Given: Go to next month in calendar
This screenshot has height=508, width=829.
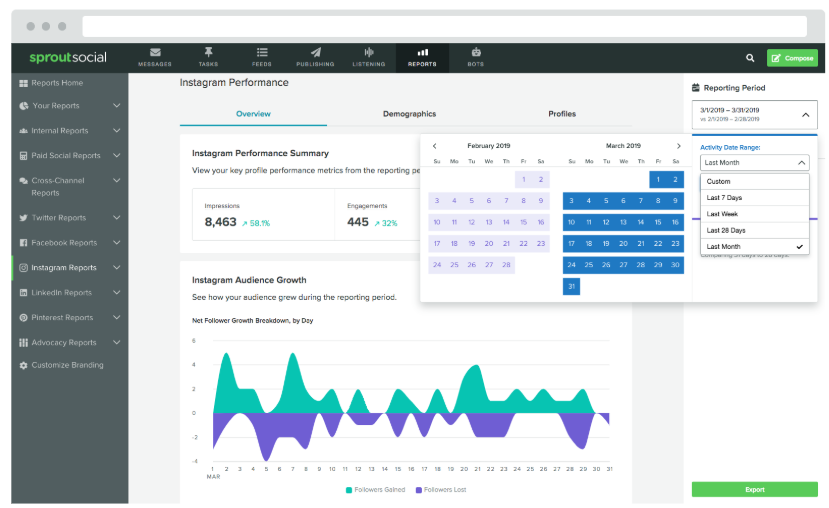Looking at the screenshot, I should 679,146.
